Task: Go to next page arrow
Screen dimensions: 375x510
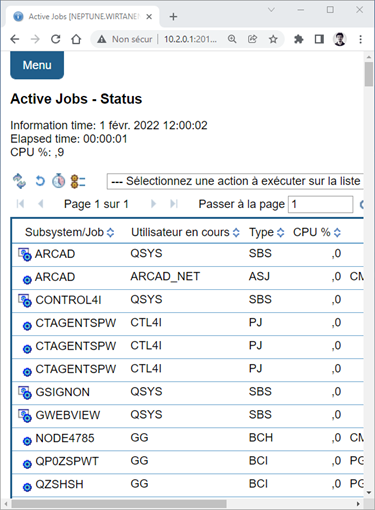Action: (x=153, y=204)
